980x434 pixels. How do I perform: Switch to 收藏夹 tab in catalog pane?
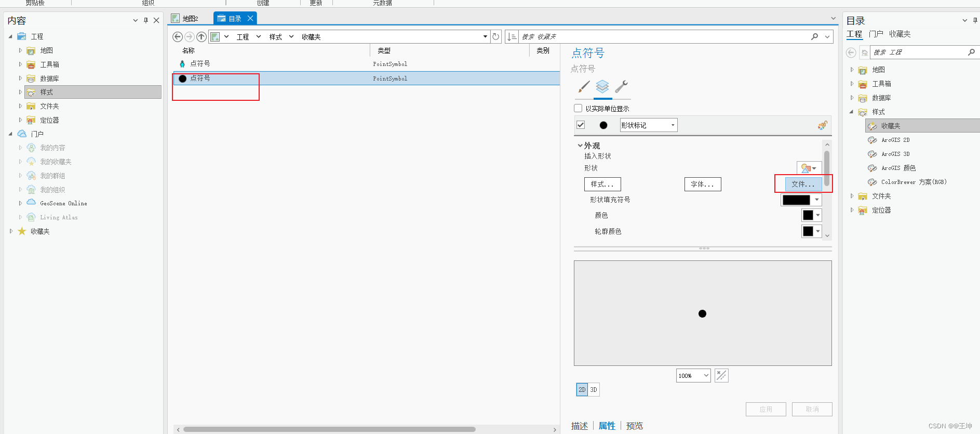[x=900, y=34]
